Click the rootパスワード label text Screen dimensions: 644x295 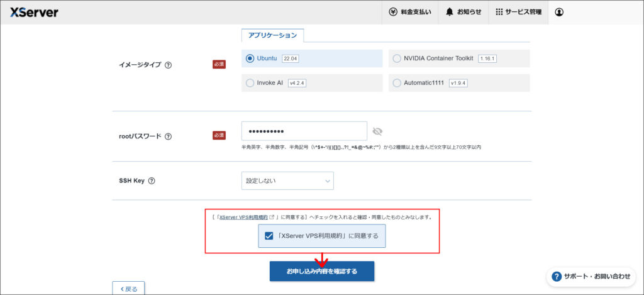140,136
